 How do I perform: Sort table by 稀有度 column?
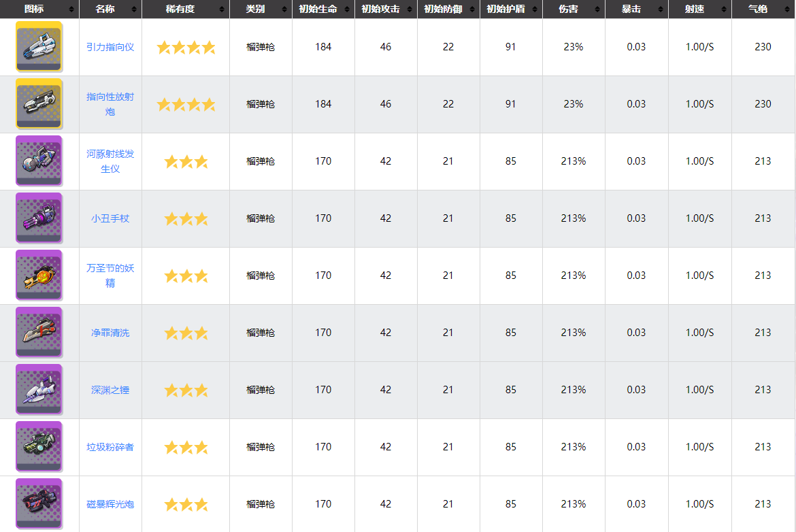click(185, 9)
